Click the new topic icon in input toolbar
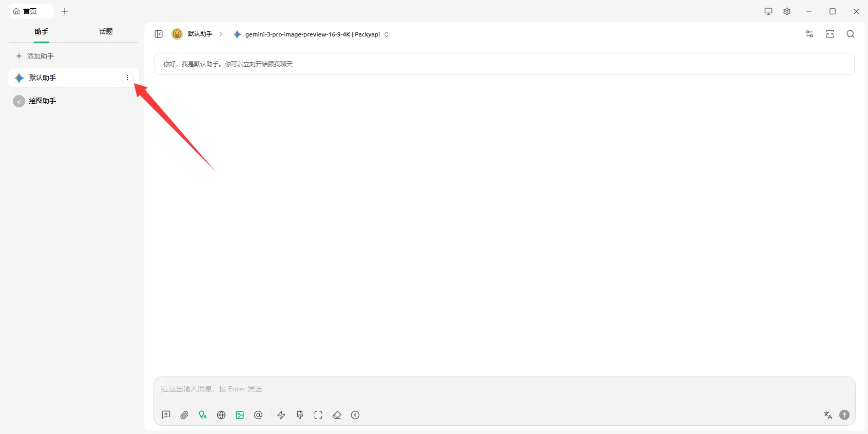Screen dimensions: 868x434 tap(166, 415)
